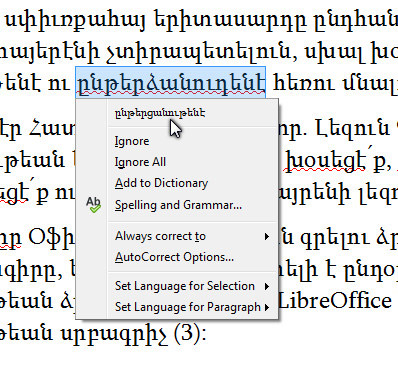
Task: Select Ignore All for this word
Action: click(x=140, y=162)
